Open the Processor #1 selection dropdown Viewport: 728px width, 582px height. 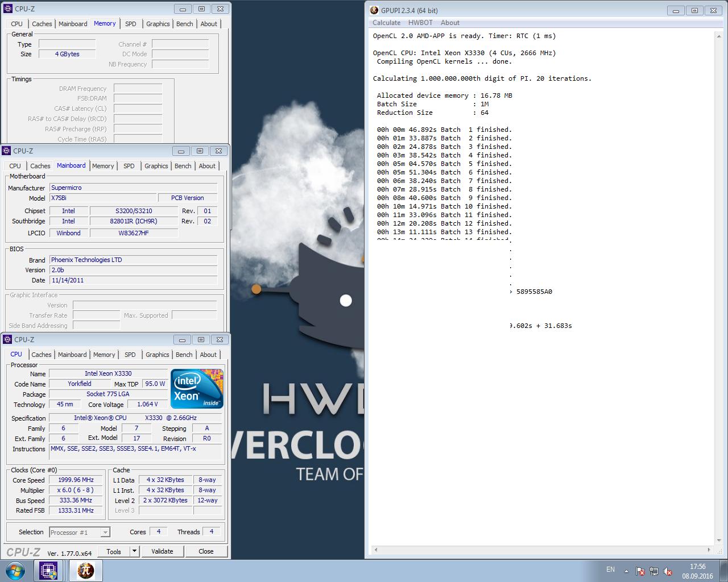click(x=79, y=533)
